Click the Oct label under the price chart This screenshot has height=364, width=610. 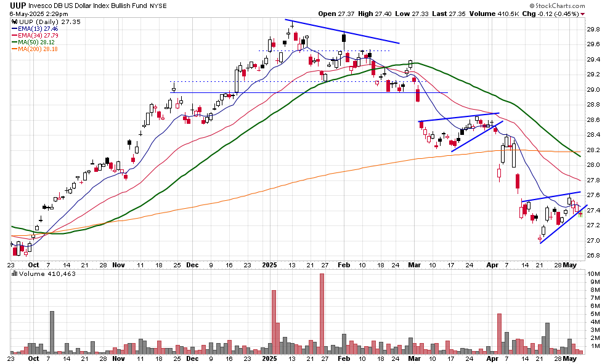coord(33,265)
